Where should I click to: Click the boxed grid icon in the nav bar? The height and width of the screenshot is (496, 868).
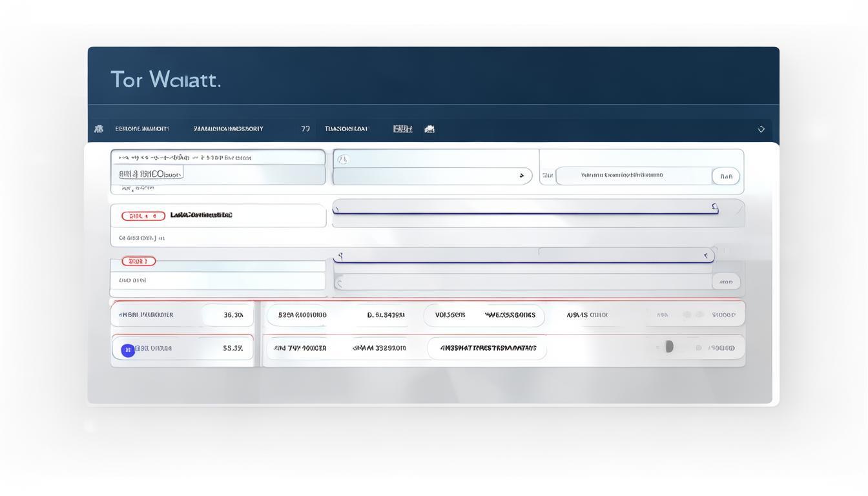point(403,129)
